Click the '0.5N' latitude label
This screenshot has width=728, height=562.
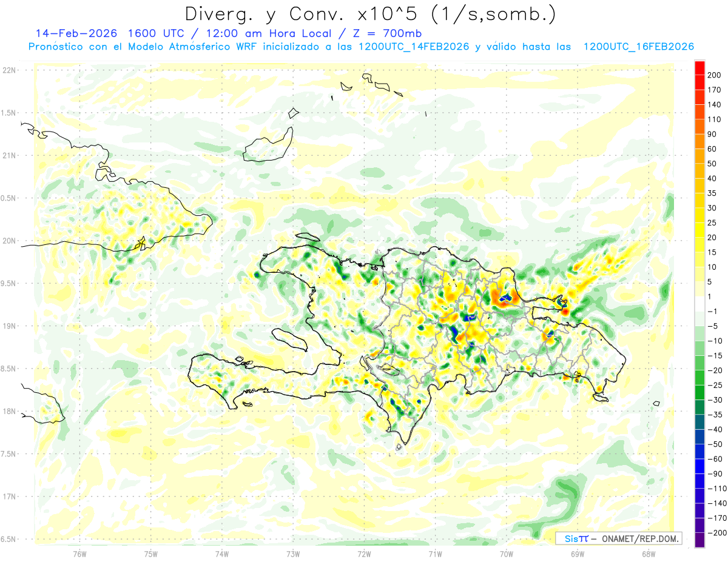(x=9, y=198)
